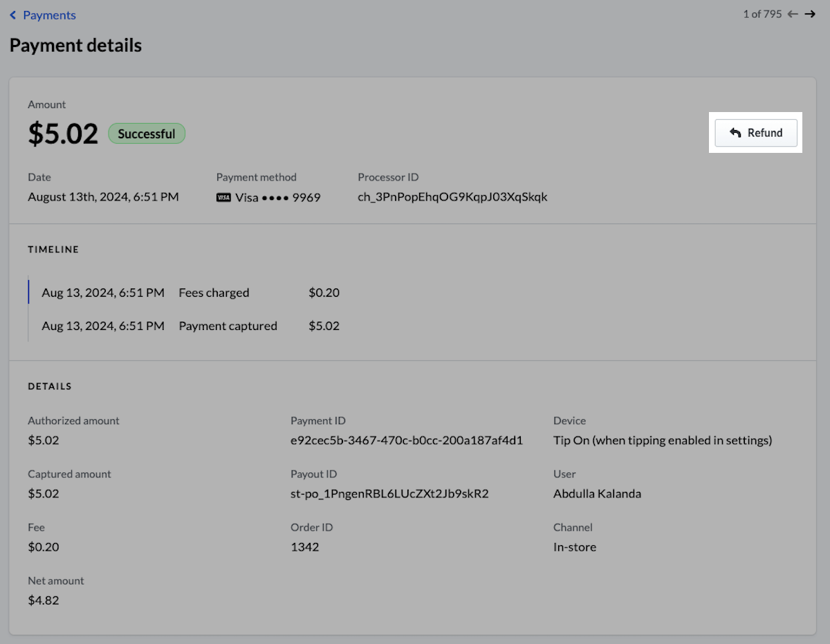Go to the previous payment arrow

793,14
